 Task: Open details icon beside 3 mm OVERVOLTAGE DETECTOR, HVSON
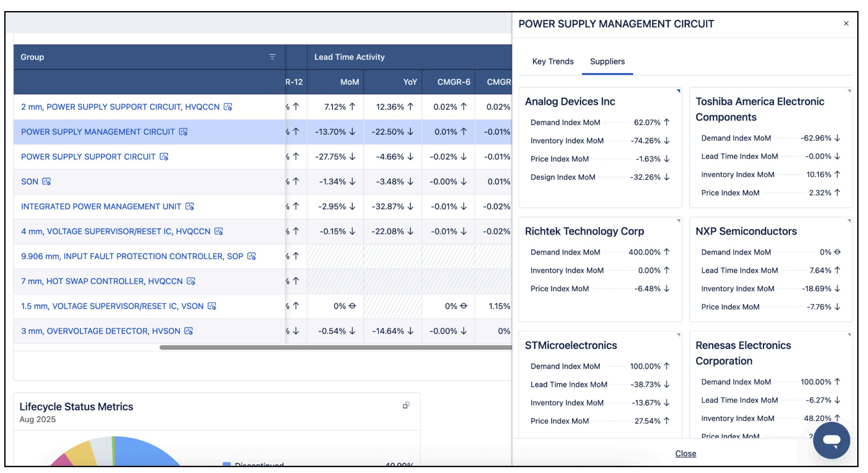pyautogui.click(x=189, y=331)
